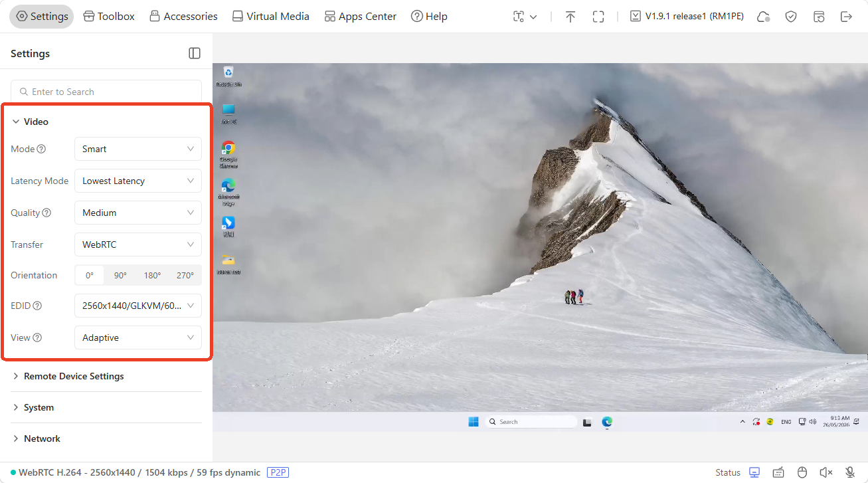Screen dimensions: 868x483
Task: Open the firmware version V1.9.1 release1 entry
Action: (687, 17)
